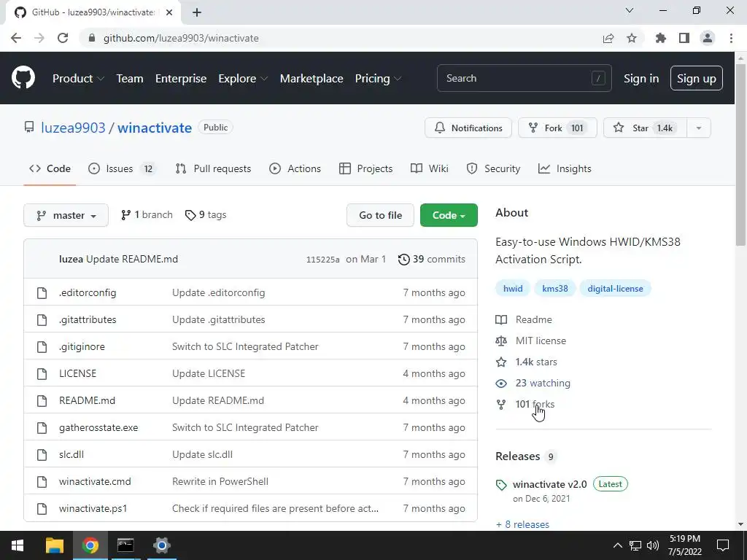Open the luzea9903 owner link
The image size is (747, 560).
[73, 128]
